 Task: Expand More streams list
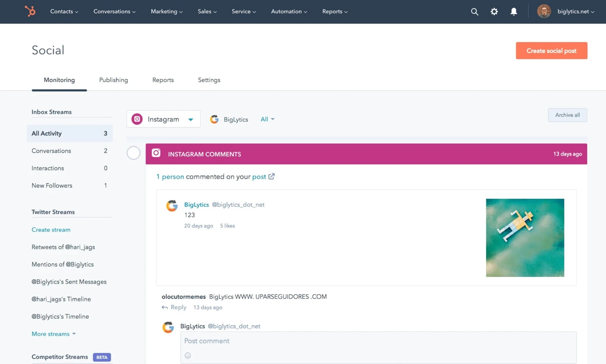[53, 334]
